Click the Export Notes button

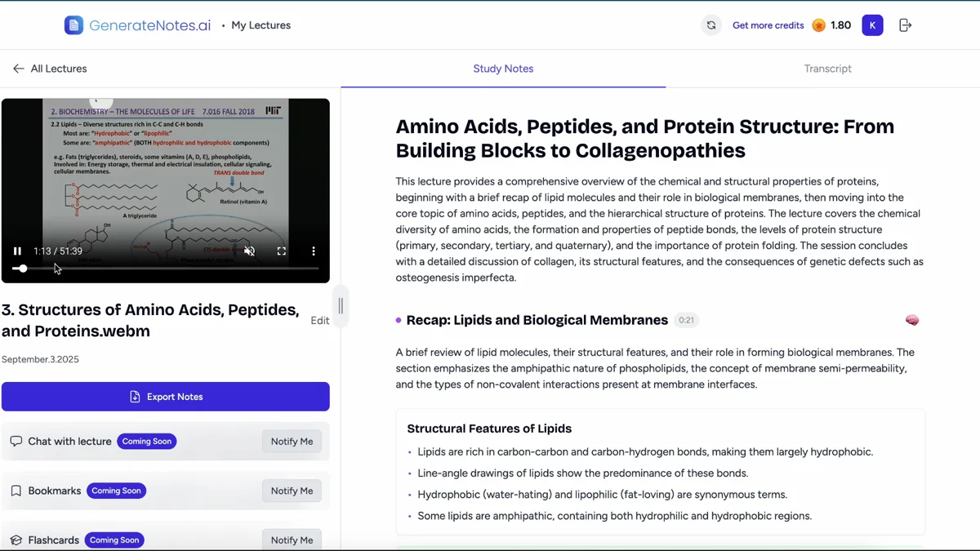pyautogui.click(x=166, y=397)
